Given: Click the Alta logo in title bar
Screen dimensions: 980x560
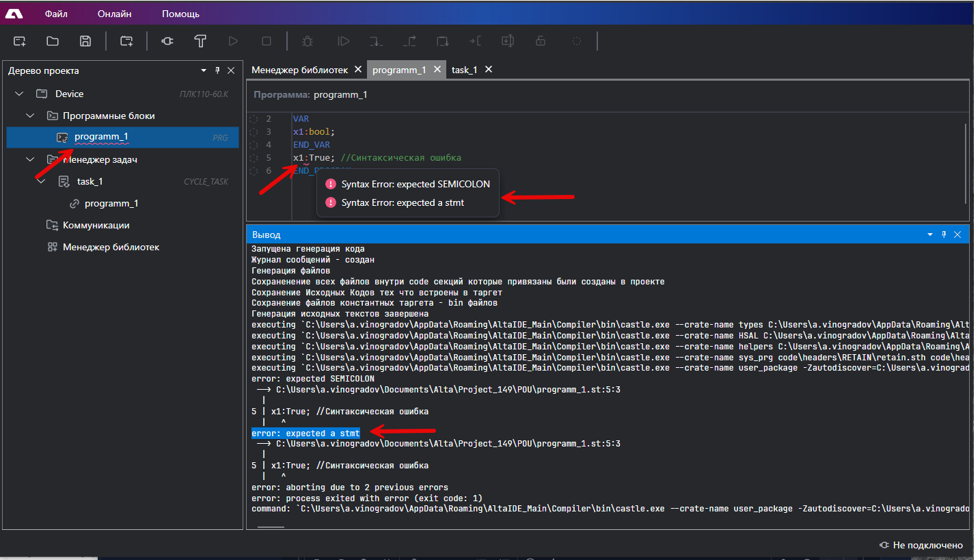Looking at the screenshot, I should coord(14,14).
